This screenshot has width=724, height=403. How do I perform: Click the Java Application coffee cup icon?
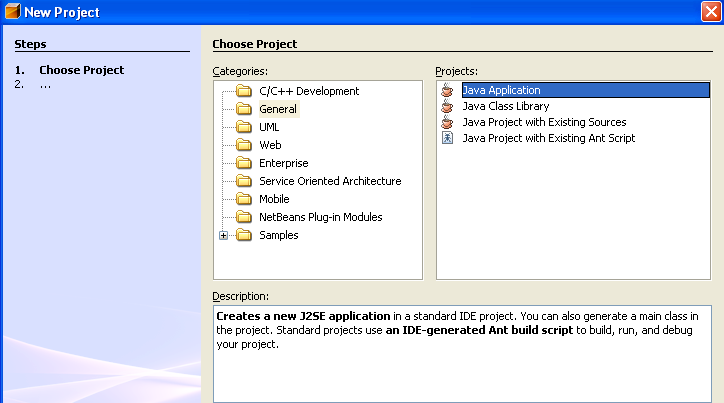[x=447, y=90]
